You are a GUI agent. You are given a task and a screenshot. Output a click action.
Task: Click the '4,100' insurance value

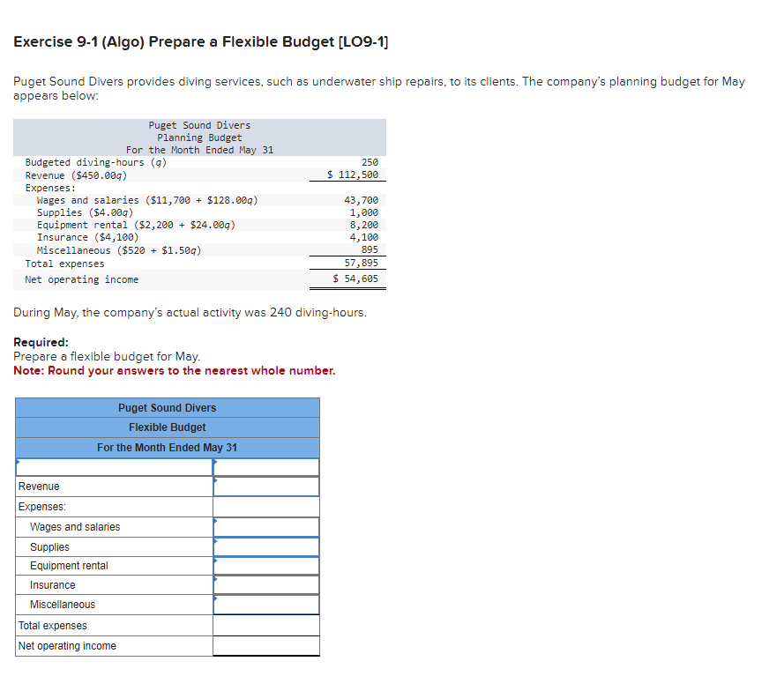coord(364,237)
